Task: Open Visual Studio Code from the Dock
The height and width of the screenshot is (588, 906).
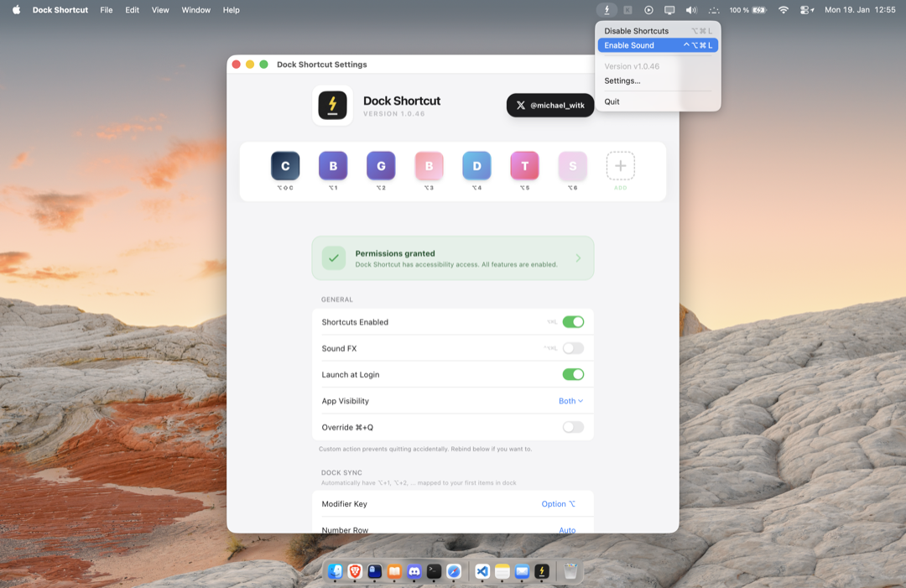Action: (482, 571)
